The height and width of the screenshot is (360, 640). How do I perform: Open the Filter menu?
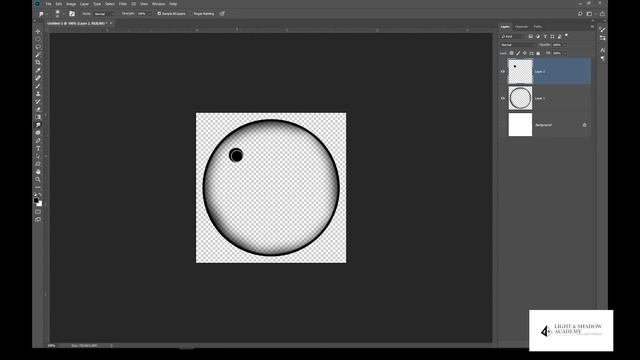point(123,4)
